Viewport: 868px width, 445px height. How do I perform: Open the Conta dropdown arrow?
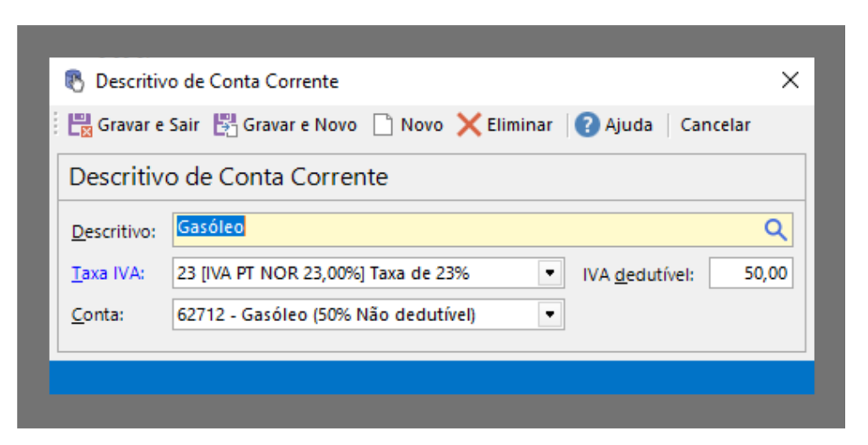550,314
